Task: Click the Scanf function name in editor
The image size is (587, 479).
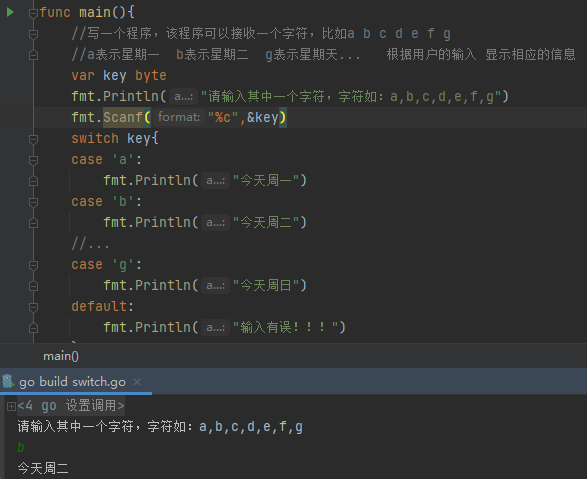Action: [123, 118]
